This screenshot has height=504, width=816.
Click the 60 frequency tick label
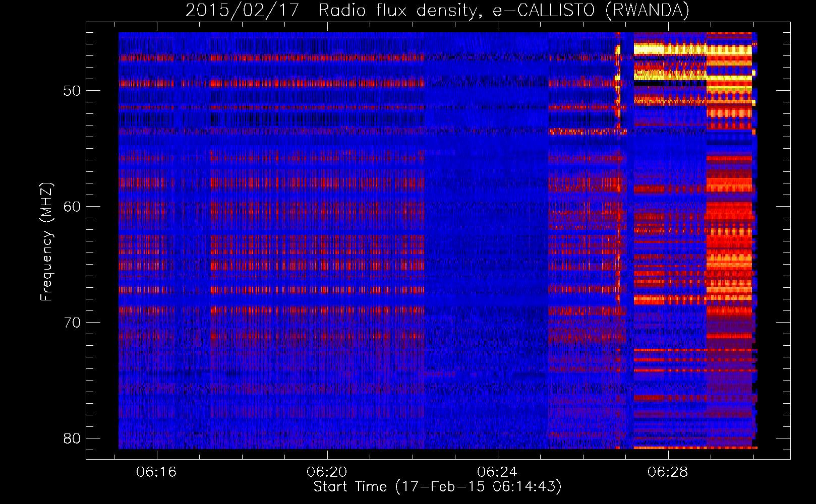pos(72,207)
